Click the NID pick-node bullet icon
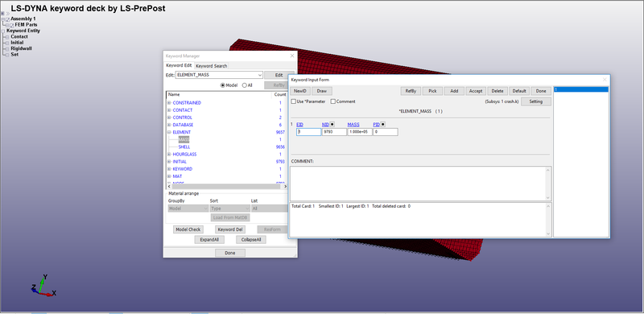The image size is (644, 314). (x=332, y=124)
